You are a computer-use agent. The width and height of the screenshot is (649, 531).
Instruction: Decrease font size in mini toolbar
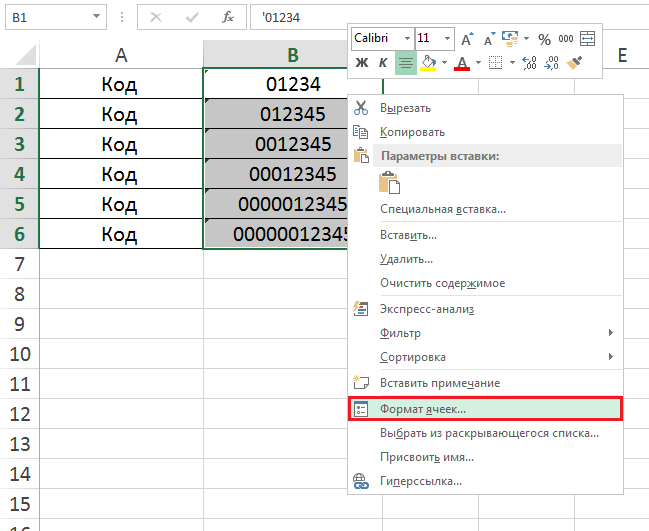[x=489, y=39]
